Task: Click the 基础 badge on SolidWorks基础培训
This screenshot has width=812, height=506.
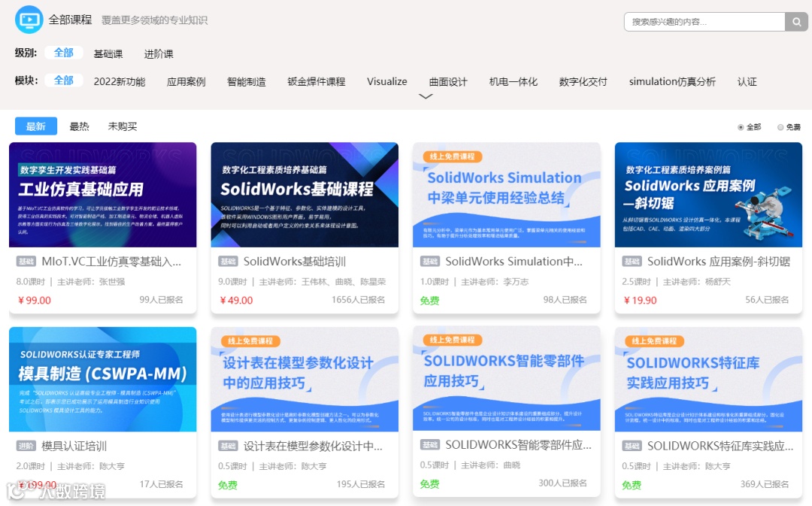Action: click(228, 262)
